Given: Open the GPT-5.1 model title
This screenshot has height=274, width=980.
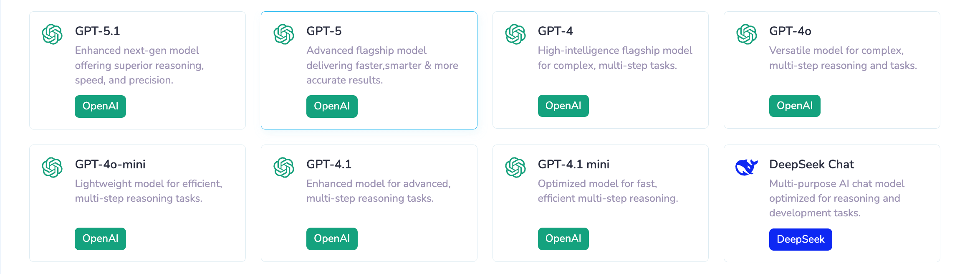Looking at the screenshot, I should (x=97, y=31).
